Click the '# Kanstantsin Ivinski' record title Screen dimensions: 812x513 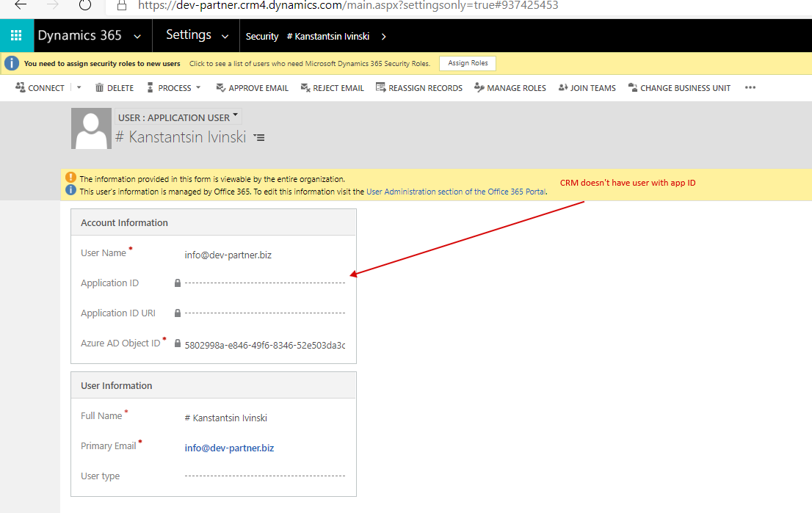pos(181,137)
